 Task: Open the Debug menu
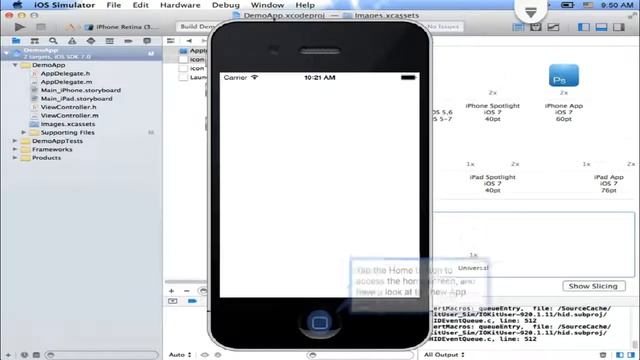pyautogui.click(x=226, y=5)
